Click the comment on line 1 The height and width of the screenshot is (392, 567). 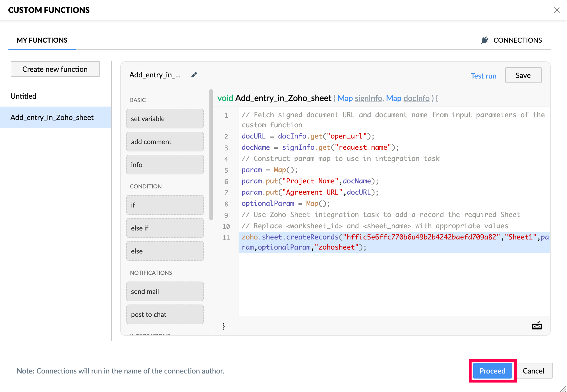393,120
